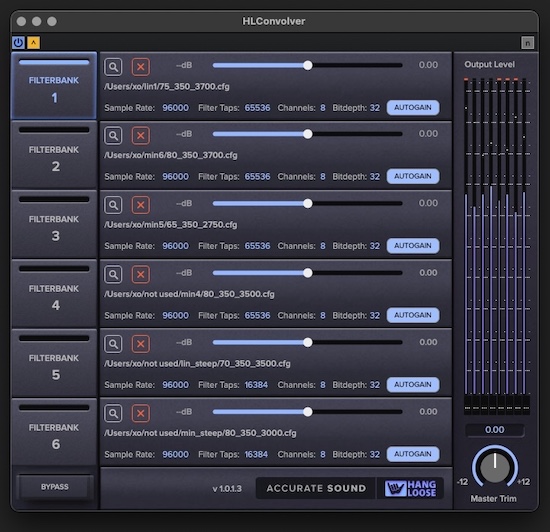
Task: Click gain slider of min4 row
Action: [307, 273]
